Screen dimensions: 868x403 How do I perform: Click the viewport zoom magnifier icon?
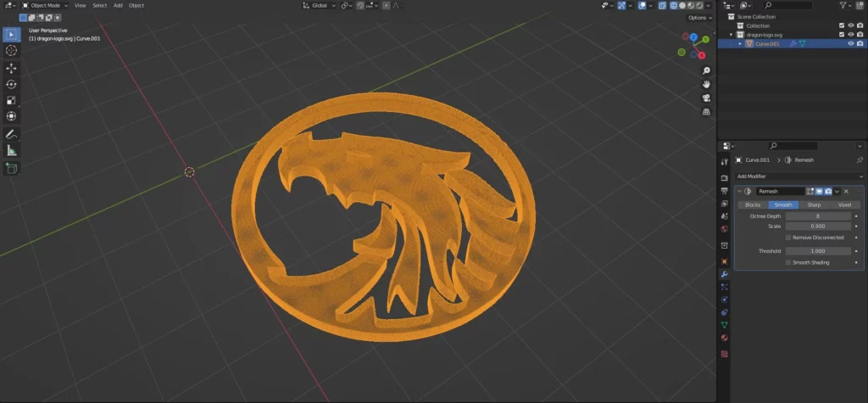tap(706, 71)
